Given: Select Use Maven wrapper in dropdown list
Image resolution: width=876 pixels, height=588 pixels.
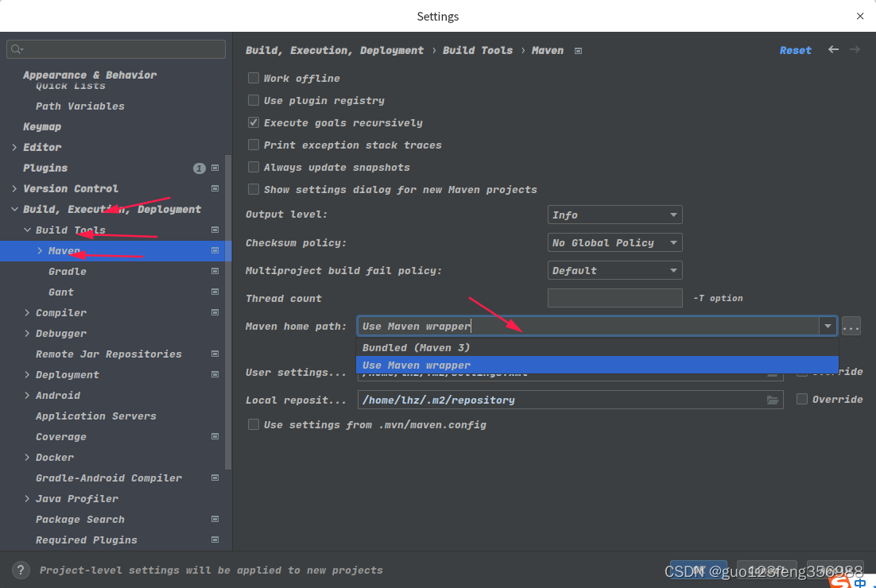Looking at the screenshot, I should coord(597,365).
